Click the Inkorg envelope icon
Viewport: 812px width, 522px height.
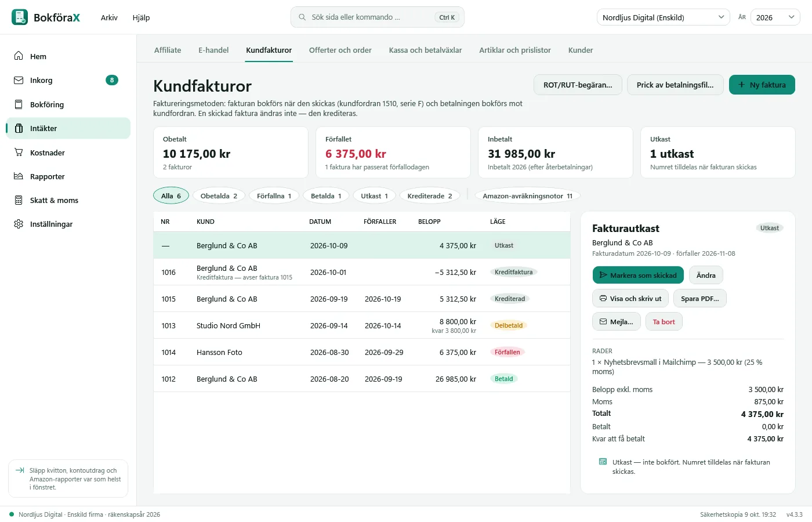coord(19,80)
